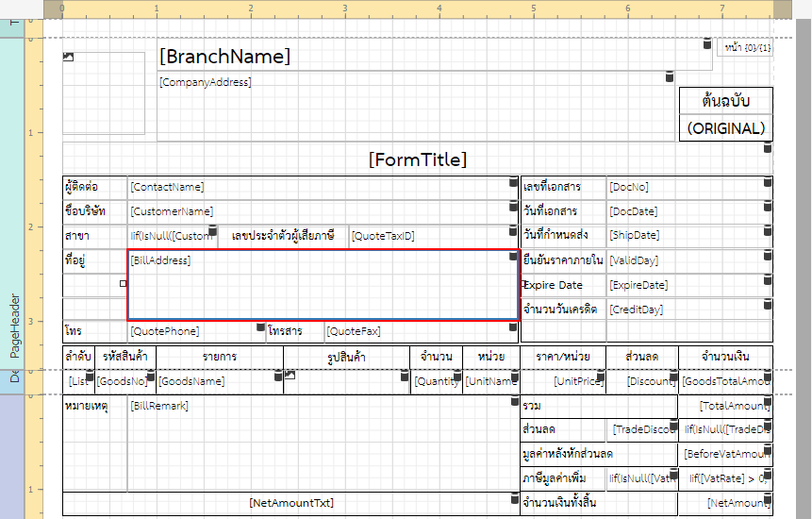Select the page number หน้า {0}/{1} field

745,47
